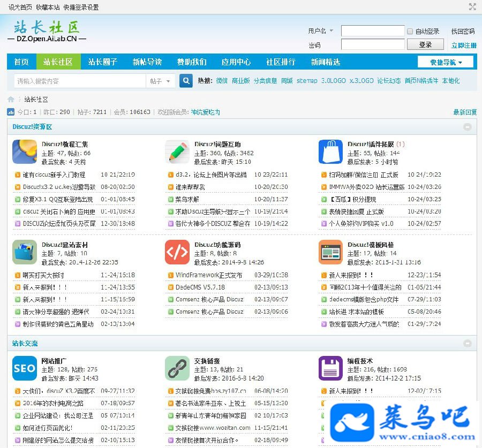Open the 赞助我们 nav tab
The height and width of the screenshot is (448, 482).
pos(192,62)
